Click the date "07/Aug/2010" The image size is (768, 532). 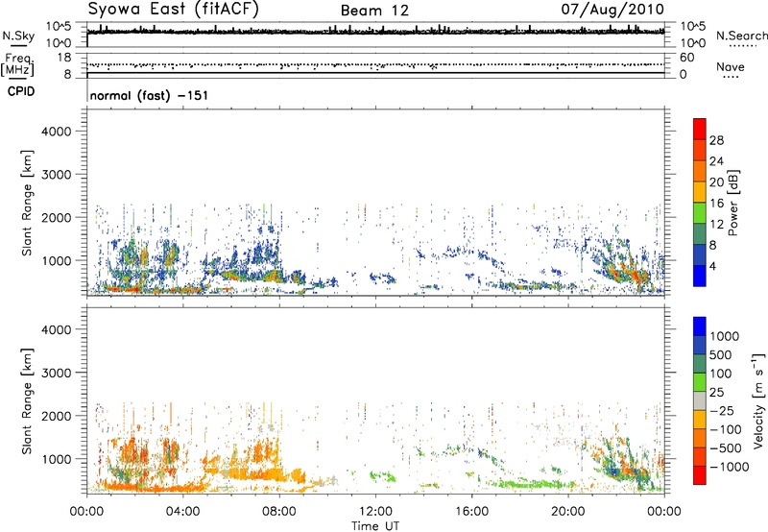[x=612, y=10]
